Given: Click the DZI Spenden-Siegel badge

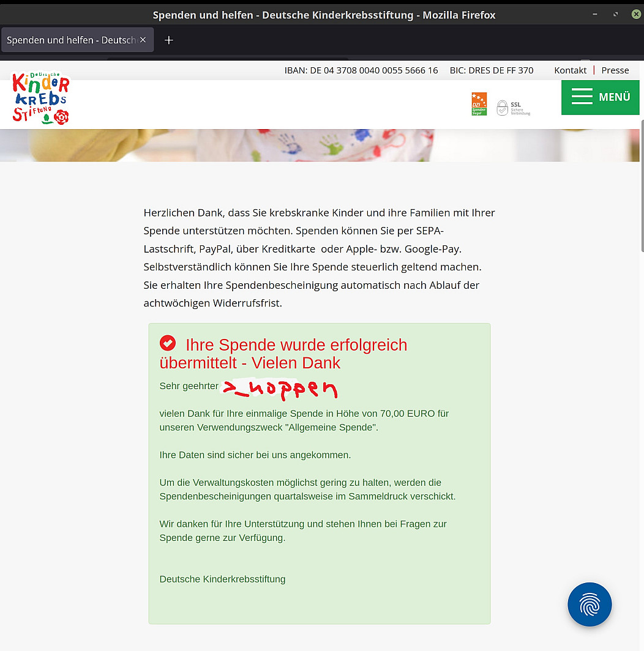Looking at the screenshot, I should coord(479,104).
